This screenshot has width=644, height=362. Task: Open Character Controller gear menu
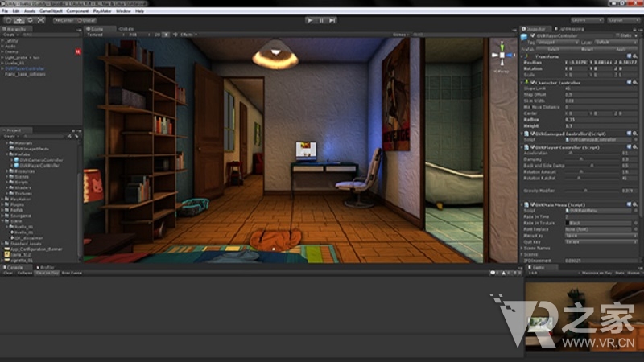click(x=634, y=83)
